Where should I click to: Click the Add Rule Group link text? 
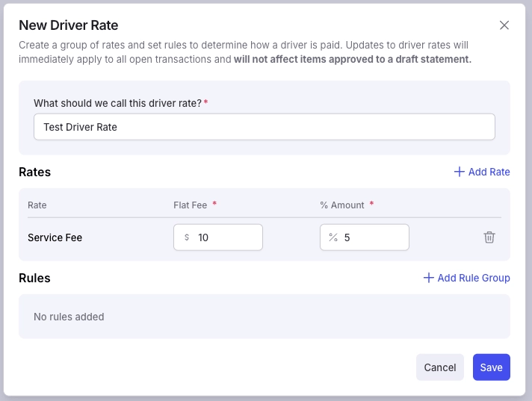tap(474, 278)
